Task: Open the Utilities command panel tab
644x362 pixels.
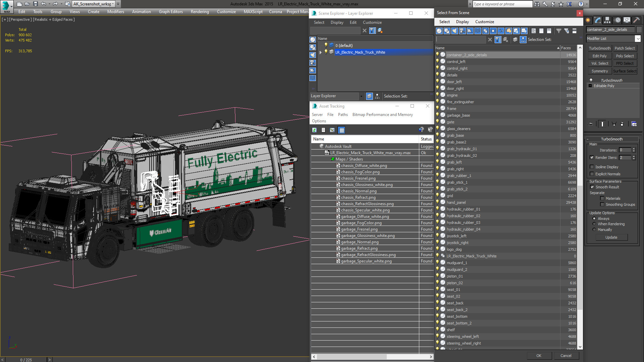Action: (x=636, y=20)
